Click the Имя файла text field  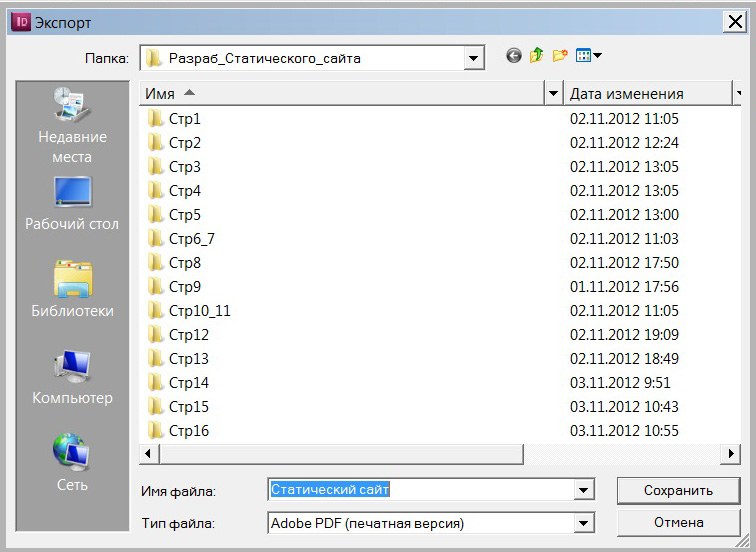(421, 490)
